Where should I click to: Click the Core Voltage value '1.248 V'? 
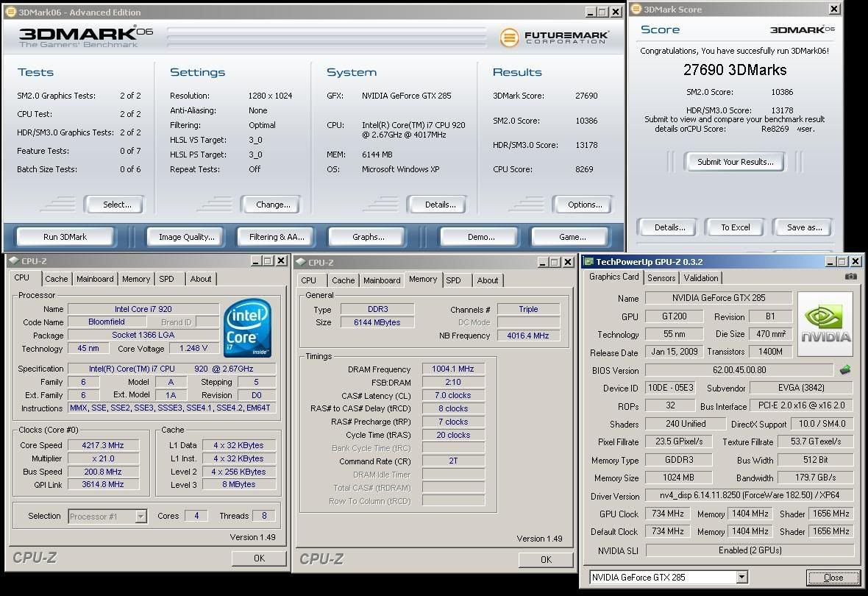pos(193,349)
